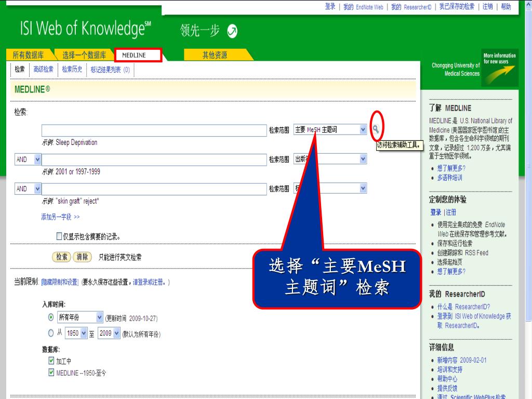Screen dimensions: 532x399
Task: Switch to the 所有数据库 tab
Action: pyautogui.click(x=29, y=55)
